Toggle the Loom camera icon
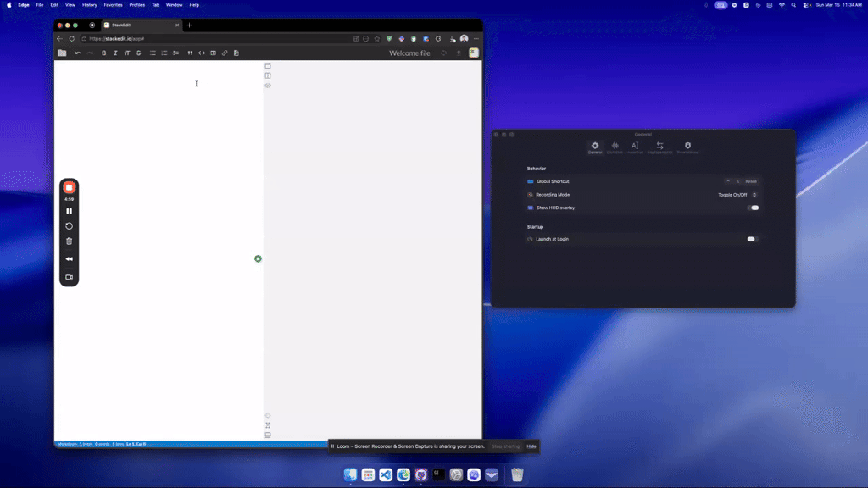Screen dimensions: 868x488 (70, 277)
